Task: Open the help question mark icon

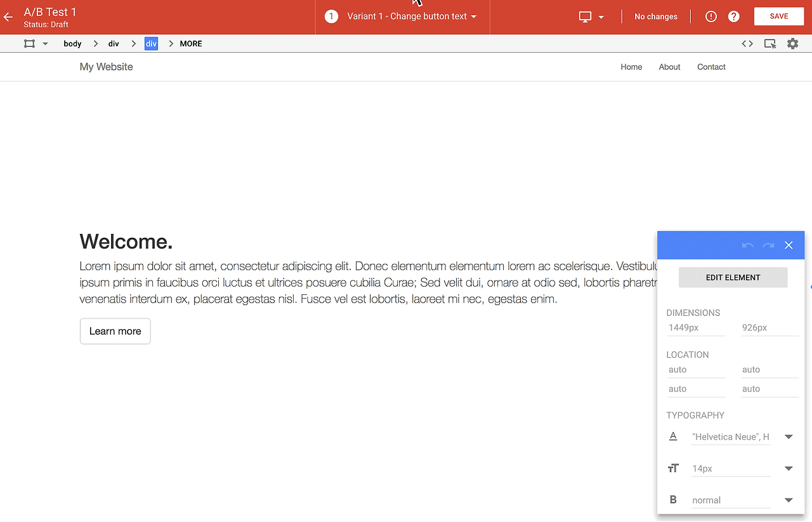Action: pos(734,17)
